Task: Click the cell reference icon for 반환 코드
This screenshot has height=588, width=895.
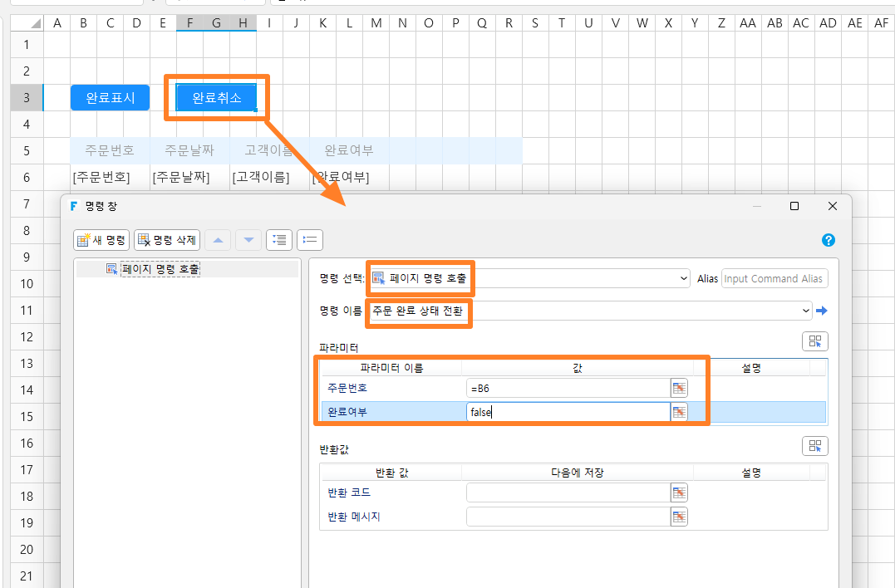Action: tap(679, 492)
